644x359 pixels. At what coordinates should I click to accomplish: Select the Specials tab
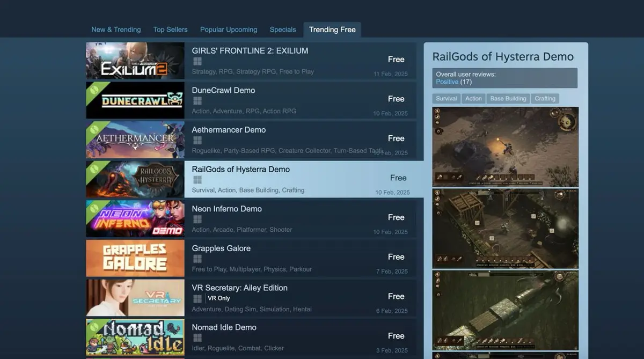click(283, 30)
